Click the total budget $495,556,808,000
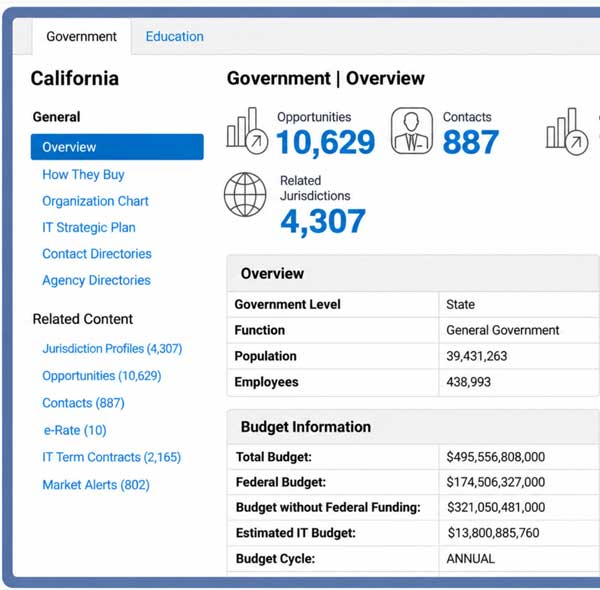 pos(496,457)
